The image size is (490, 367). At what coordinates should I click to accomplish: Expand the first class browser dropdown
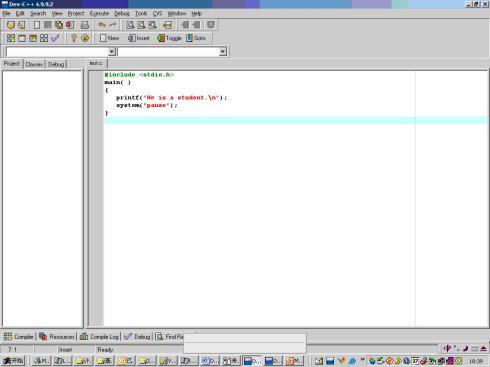click(112, 51)
